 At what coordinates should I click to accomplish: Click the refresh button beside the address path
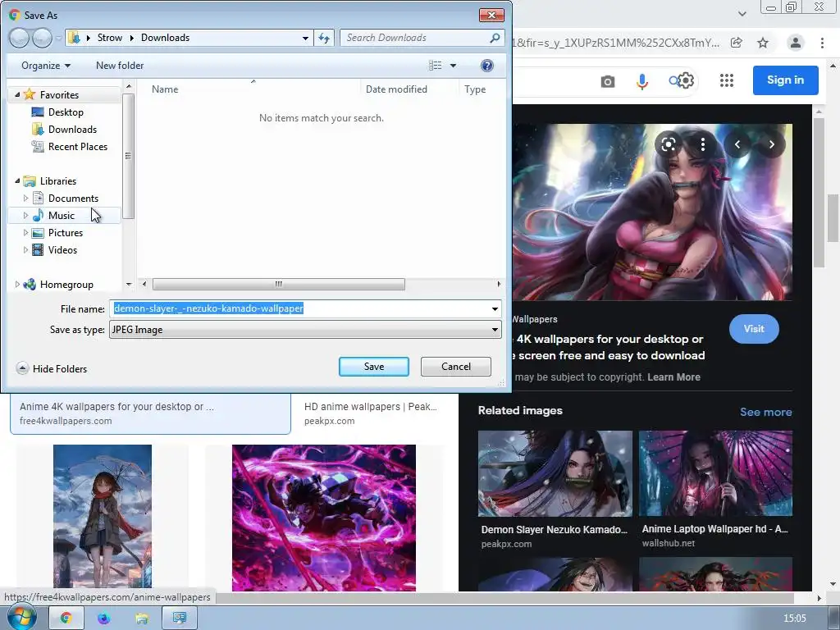tap(324, 38)
